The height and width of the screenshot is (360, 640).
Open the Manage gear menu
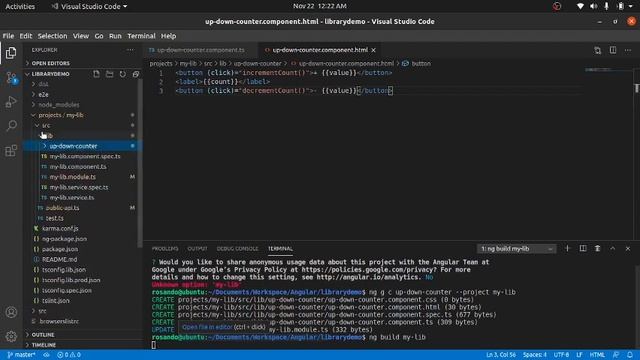tap(11, 336)
